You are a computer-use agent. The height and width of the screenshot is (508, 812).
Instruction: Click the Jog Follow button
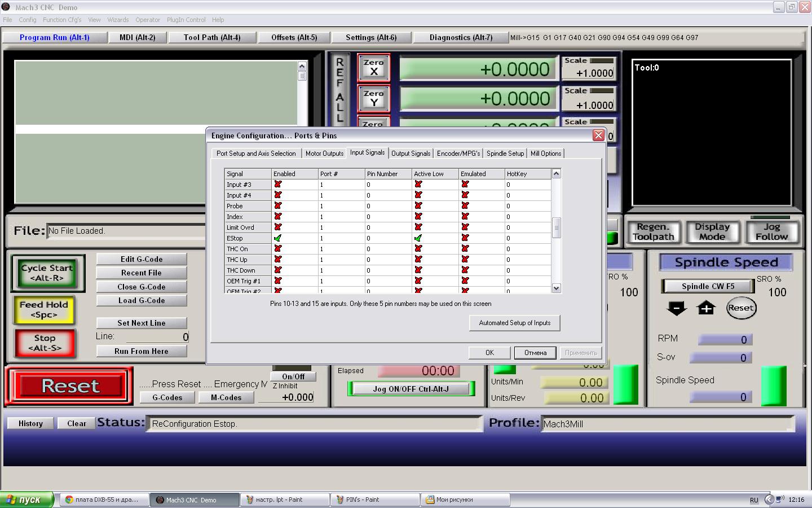[772, 232]
